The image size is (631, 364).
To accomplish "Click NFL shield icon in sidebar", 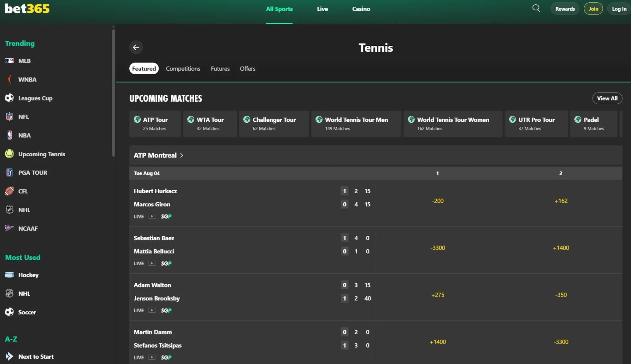I will pos(9,117).
